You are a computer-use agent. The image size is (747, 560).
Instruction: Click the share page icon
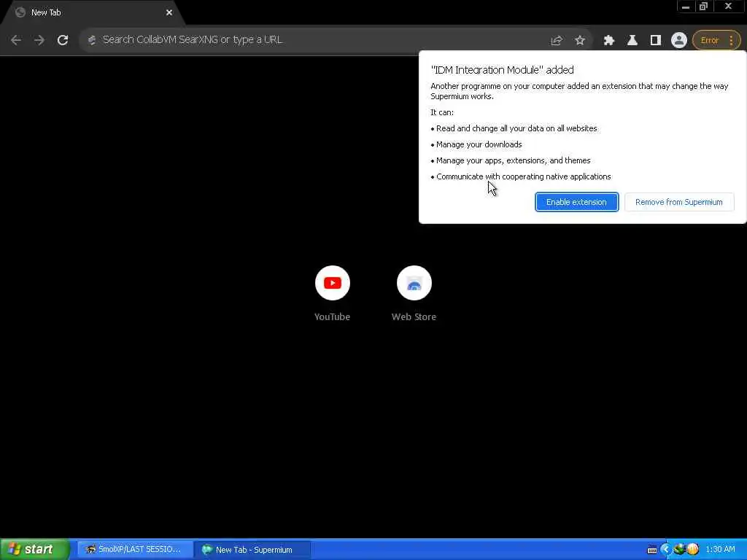tap(557, 41)
